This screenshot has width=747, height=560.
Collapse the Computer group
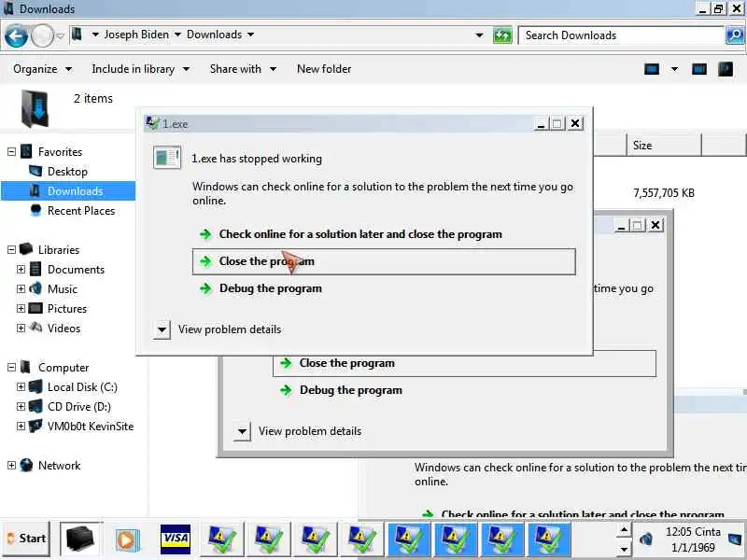pos(11,367)
